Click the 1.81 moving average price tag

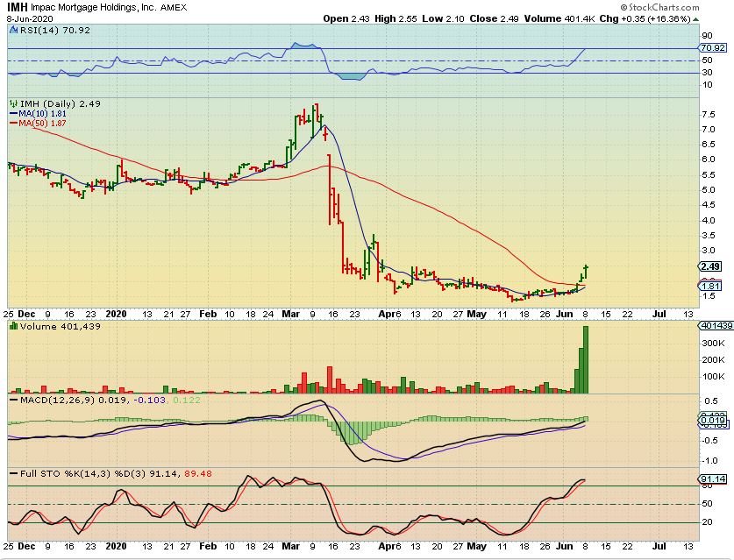(x=710, y=286)
